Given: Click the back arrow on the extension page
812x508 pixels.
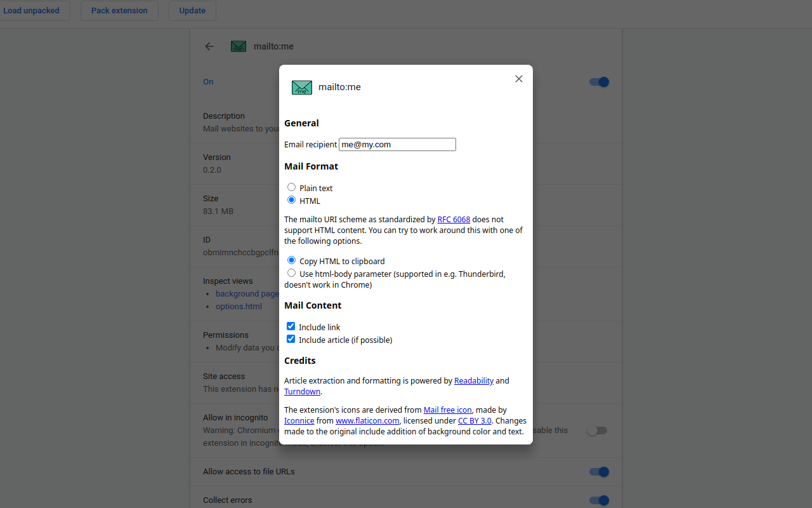Looking at the screenshot, I should pos(209,46).
